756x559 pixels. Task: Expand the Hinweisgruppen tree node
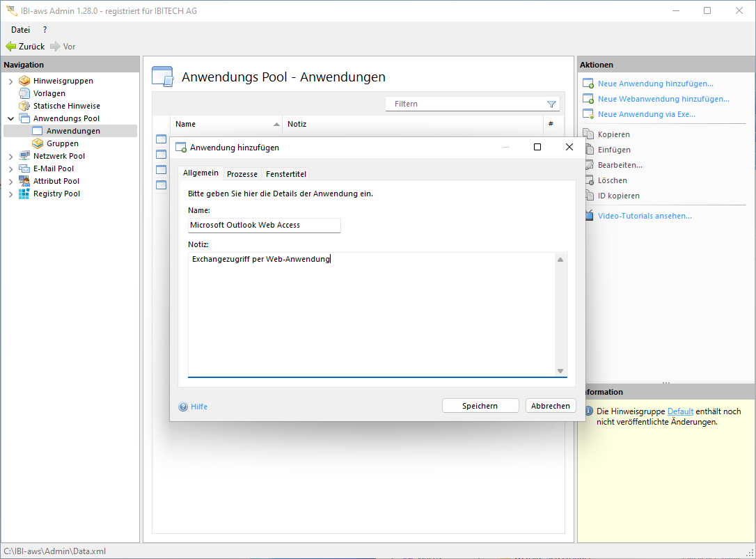point(10,81)
